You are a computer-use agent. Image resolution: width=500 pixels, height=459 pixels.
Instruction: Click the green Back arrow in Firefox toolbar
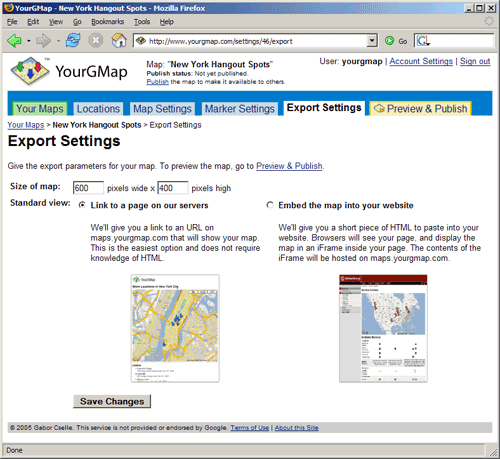click(x=14, y=41)
